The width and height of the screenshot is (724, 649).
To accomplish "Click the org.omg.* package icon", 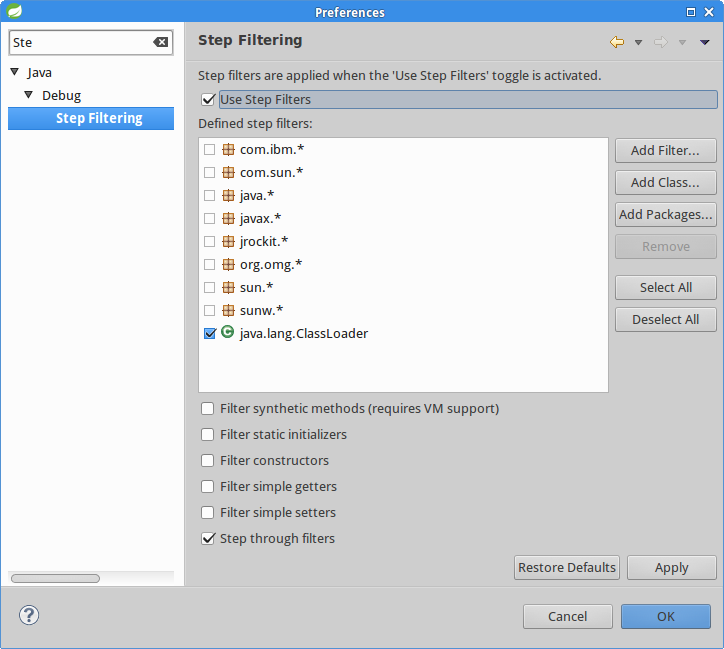I will pyautogui.click(x=228, y=264).
